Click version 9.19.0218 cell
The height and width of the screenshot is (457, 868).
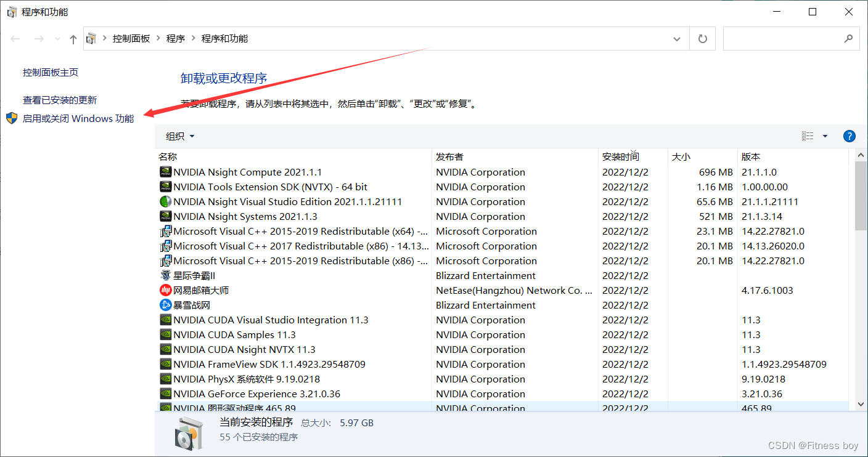pyautogui.click(x=764, y=379)
